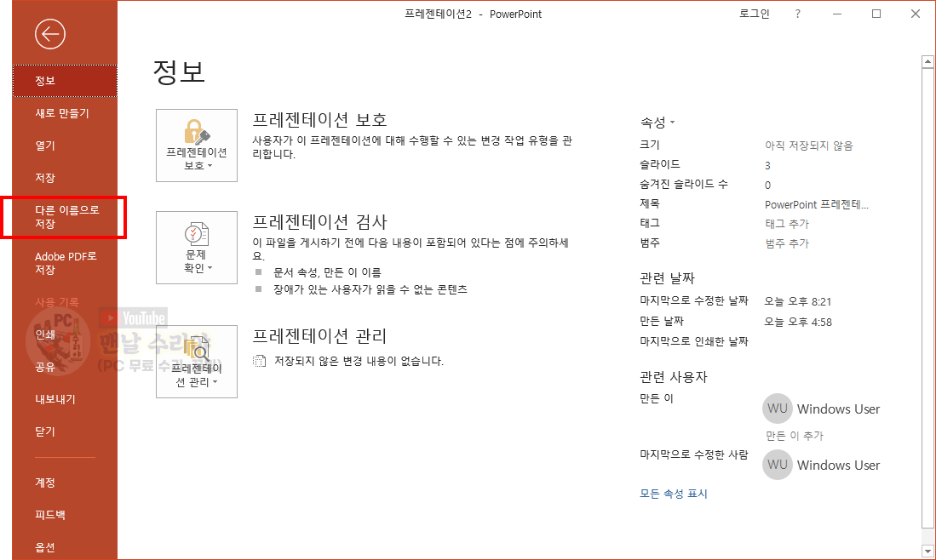This screenshot has height=560, width=936.
Task: Open the 프레젠테이션 보호 lock icon button
Action: (x=197, y=145)
